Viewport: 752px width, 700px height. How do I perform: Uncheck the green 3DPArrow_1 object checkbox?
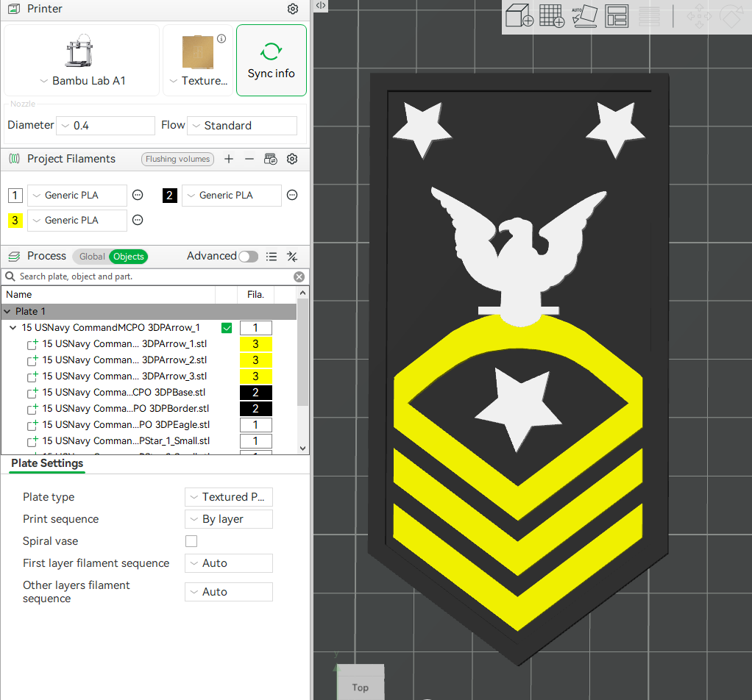coord(227,328)
